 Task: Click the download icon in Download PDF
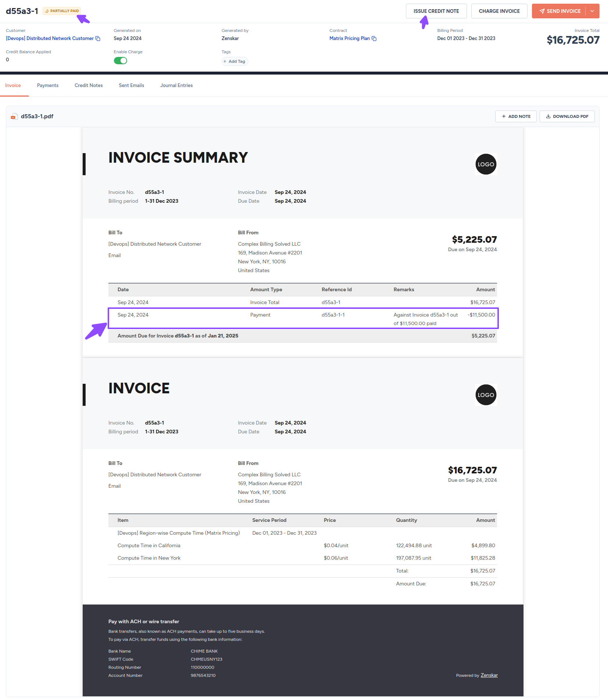548,116
